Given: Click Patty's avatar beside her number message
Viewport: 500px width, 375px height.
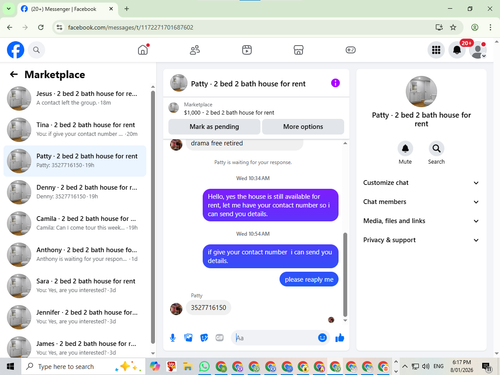Looking at the screenshot, I should pos(176,309).
